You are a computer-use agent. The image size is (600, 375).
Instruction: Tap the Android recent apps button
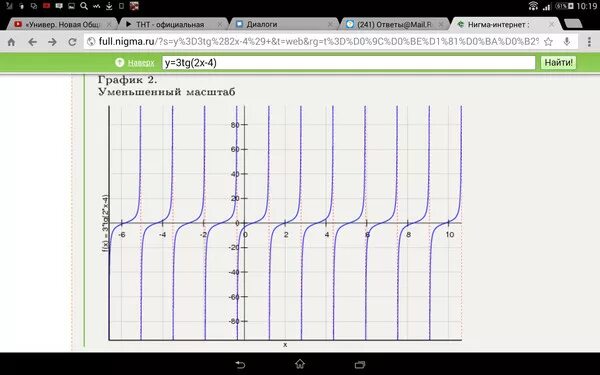pos(360,364)
